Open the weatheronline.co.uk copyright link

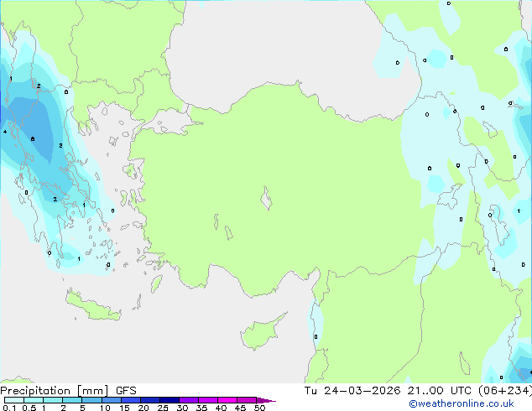point(461,403)
